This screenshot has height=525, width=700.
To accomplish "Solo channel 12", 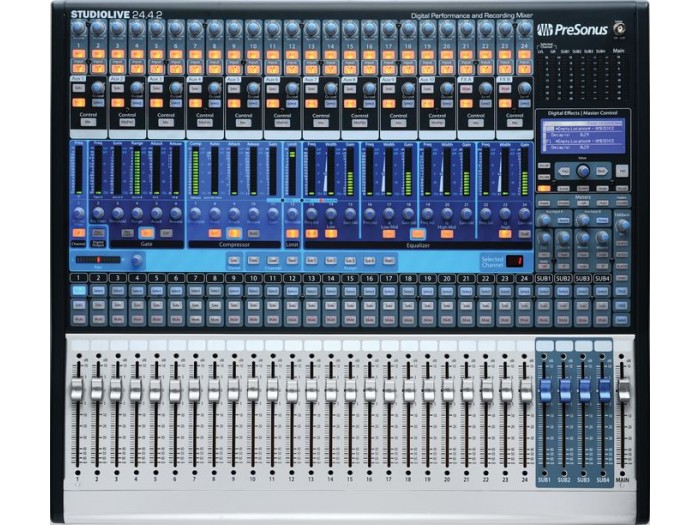I will click(x=292, y=306).
